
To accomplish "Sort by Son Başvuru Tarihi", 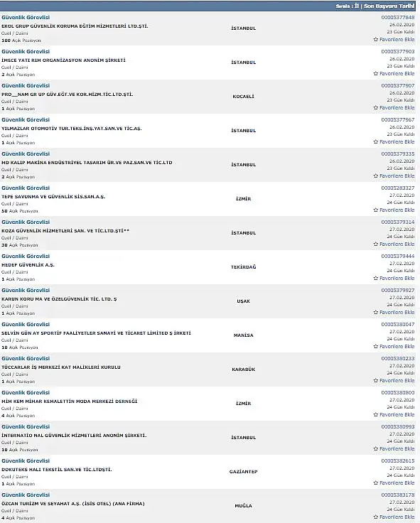I will 389,6.
